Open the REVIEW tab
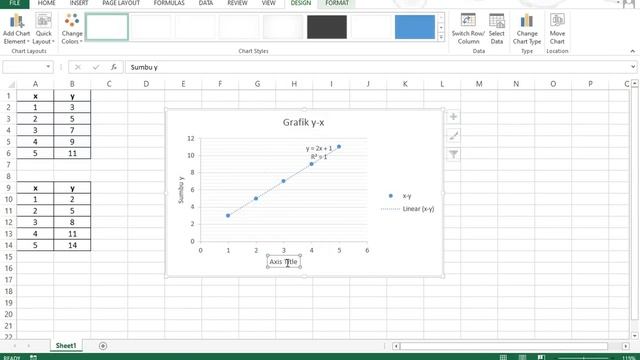The width and height of the screenshot is (640, 360). coord(238,3)
